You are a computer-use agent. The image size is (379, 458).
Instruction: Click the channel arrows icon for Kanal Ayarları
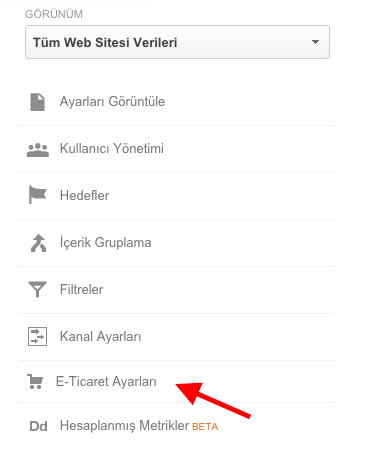point(37,336)
